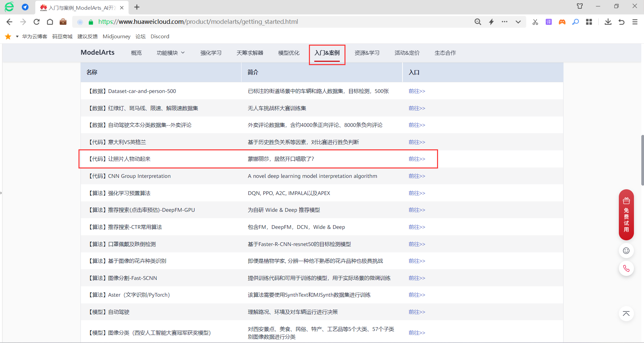Screen dimensions: 644x343
Task: Open the Discord bookmark
Action: pyautogui.click(x=160, y=36)
